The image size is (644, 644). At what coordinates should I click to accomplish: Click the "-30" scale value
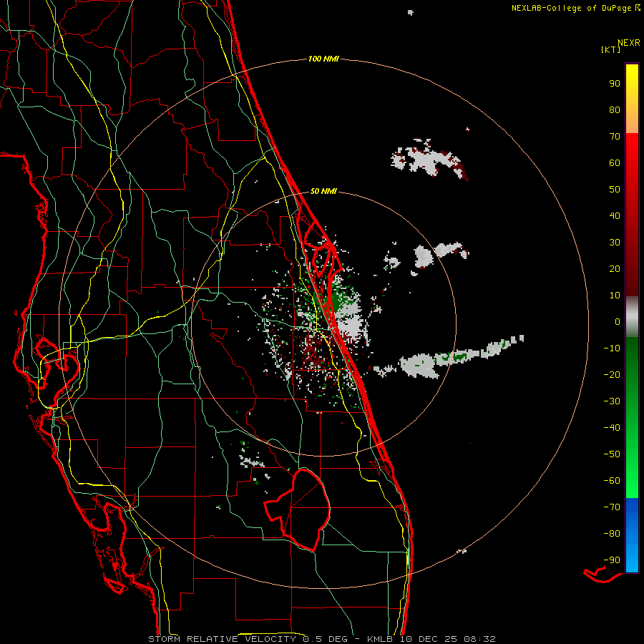pos(612,401)
